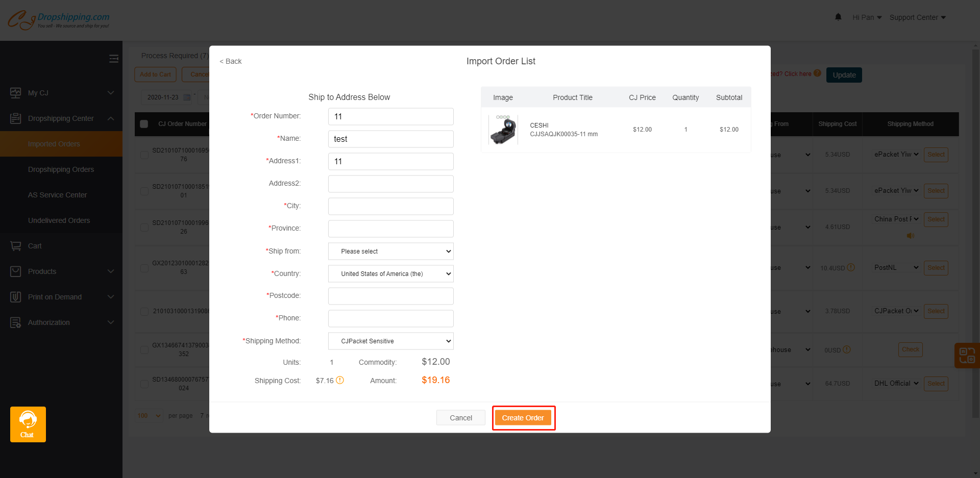Check the first order row checkbox
The image size is (980, 478).
point(144,155)
